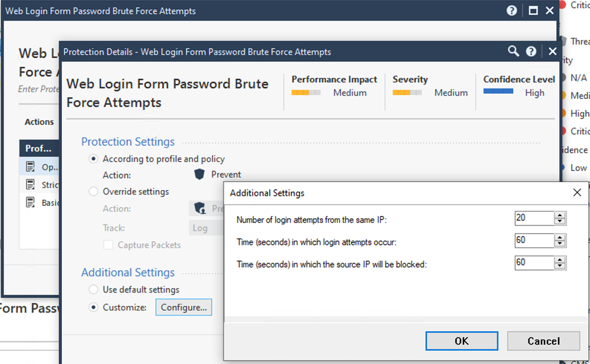Click the Basic profile row icon
This screenshot has width=590, height=364.
click(x=30, y=202)
